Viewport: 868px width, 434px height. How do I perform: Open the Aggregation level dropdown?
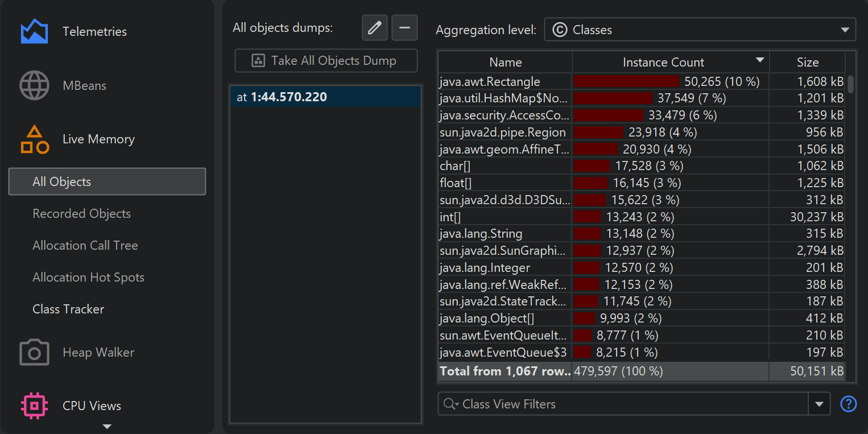(700, 30)
